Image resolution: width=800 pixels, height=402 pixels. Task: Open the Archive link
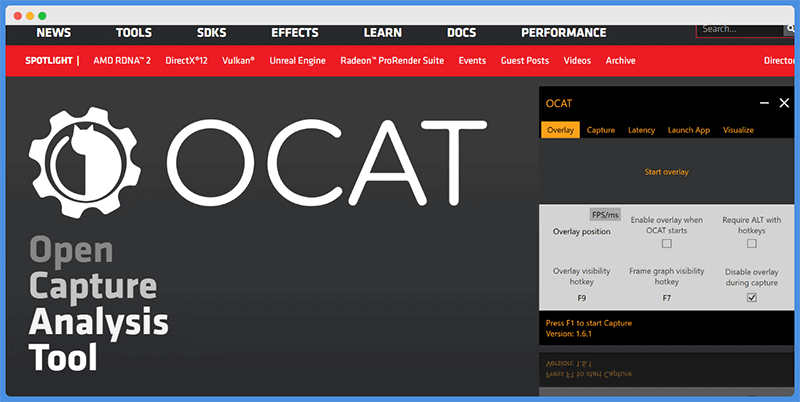620,61
